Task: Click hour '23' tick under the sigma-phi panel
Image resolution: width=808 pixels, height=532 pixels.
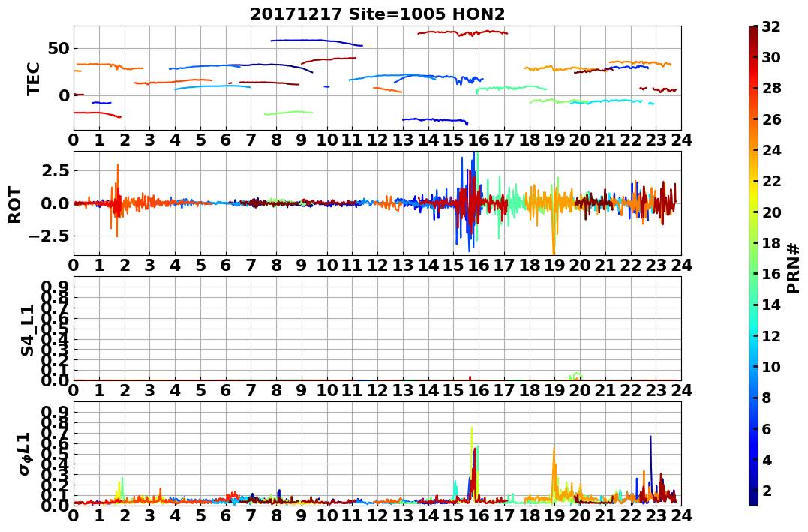Action: click(x=656, y=515)
